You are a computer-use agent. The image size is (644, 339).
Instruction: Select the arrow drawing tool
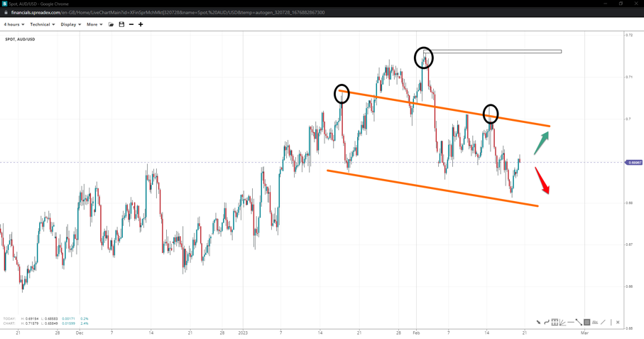pyautogui.click(x=538, y=323)
